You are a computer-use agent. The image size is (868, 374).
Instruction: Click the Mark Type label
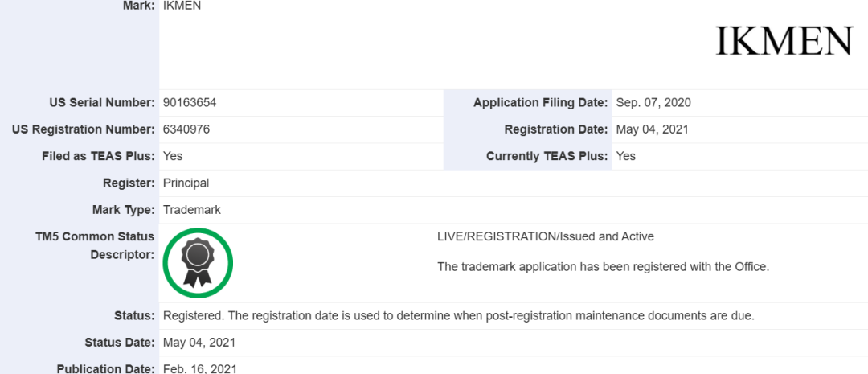(x=123, y=209)
